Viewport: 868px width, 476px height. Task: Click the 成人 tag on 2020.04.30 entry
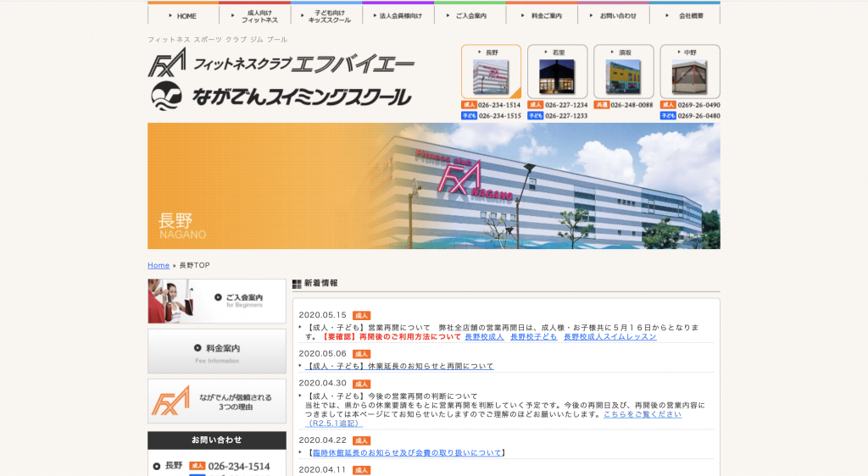pyautogui.click(x=361, y=384)
